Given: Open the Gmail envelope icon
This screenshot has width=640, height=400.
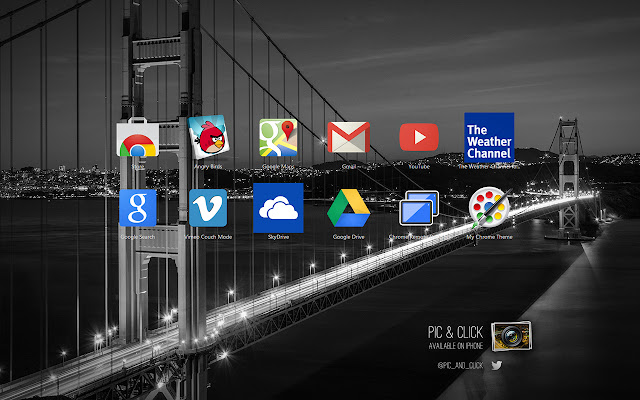Looking at the screenshot, I should pos(349,138).
